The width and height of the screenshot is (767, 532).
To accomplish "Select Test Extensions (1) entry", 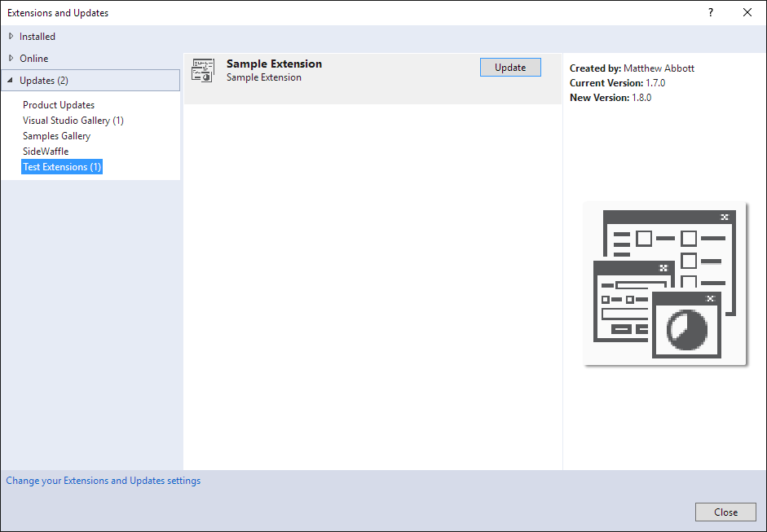I will point(62,167).
